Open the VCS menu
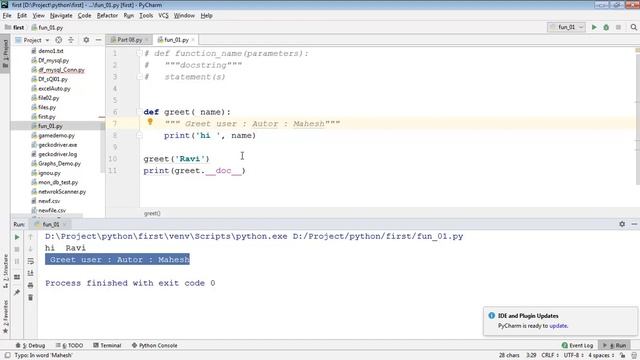 click(163, 16)
